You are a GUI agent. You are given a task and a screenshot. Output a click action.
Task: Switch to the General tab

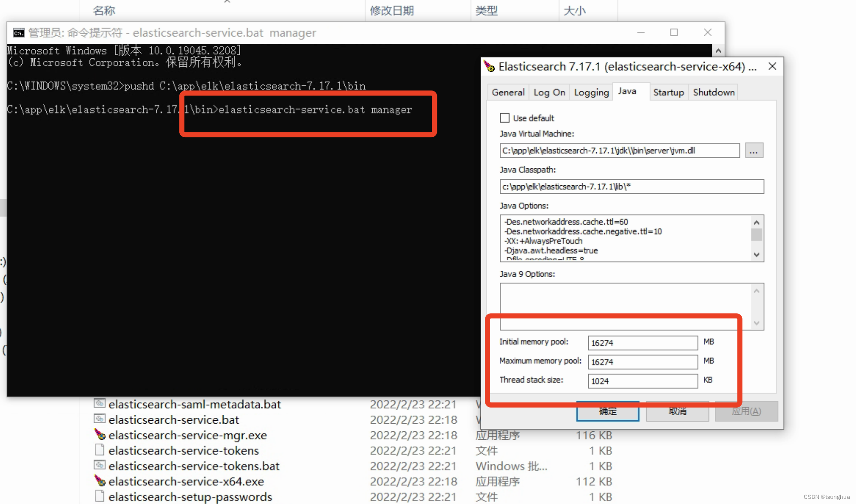point(508,92)
